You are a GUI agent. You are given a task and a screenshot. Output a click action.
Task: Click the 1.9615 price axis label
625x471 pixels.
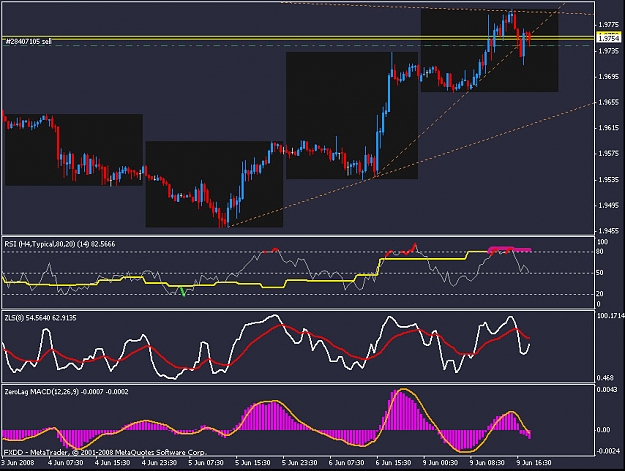609,128
